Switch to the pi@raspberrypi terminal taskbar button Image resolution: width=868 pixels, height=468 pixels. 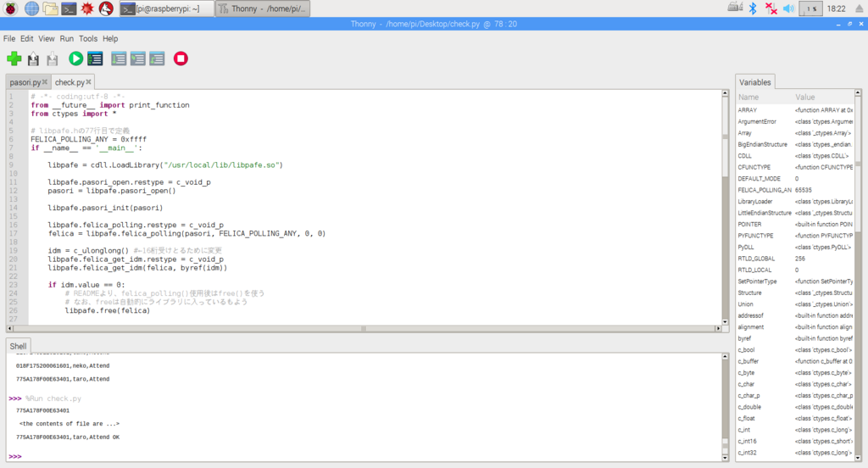click(x=164, y=8)
